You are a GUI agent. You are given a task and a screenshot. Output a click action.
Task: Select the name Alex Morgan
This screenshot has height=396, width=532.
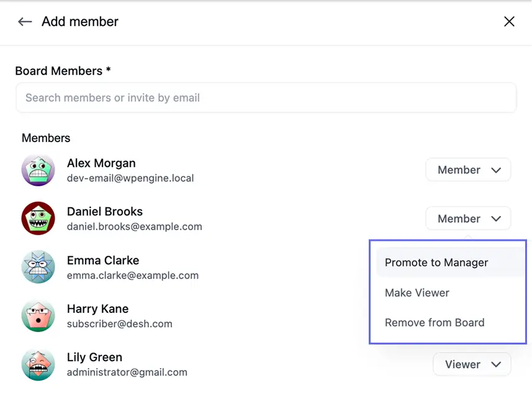101,163
